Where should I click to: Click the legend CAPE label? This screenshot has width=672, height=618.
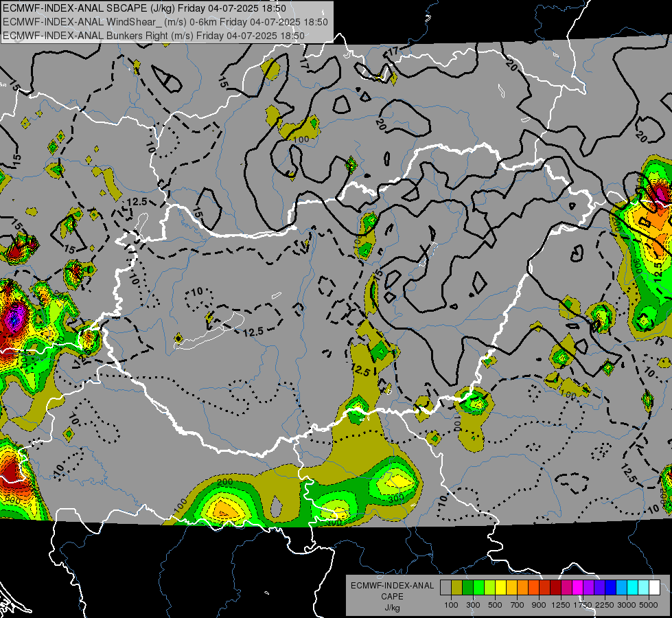[392, 597]
